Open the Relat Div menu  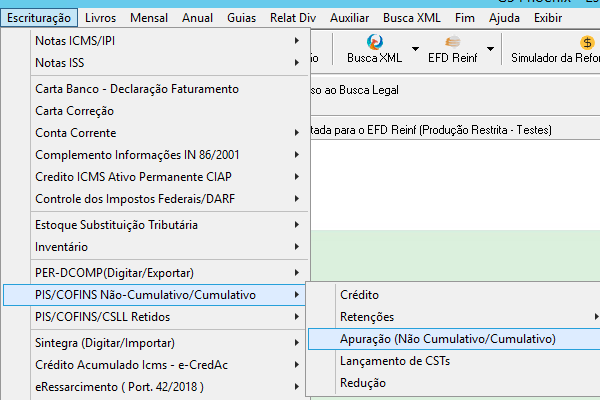point(293,18)
